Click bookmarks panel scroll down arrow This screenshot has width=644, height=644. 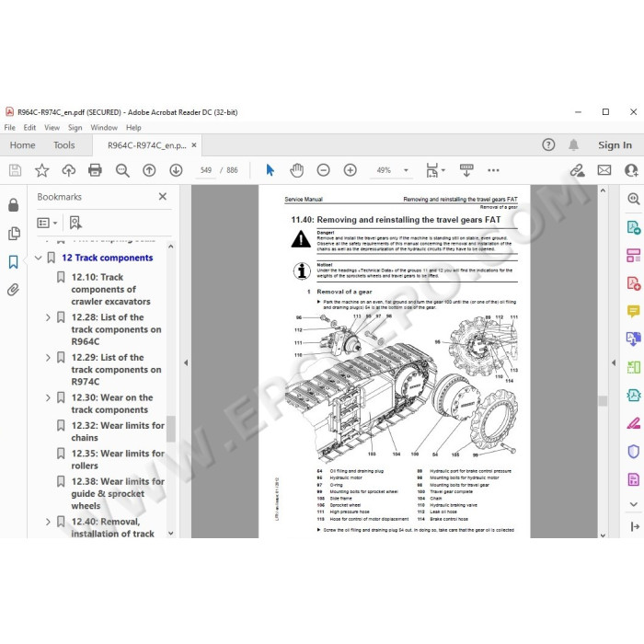pos(171,533)
